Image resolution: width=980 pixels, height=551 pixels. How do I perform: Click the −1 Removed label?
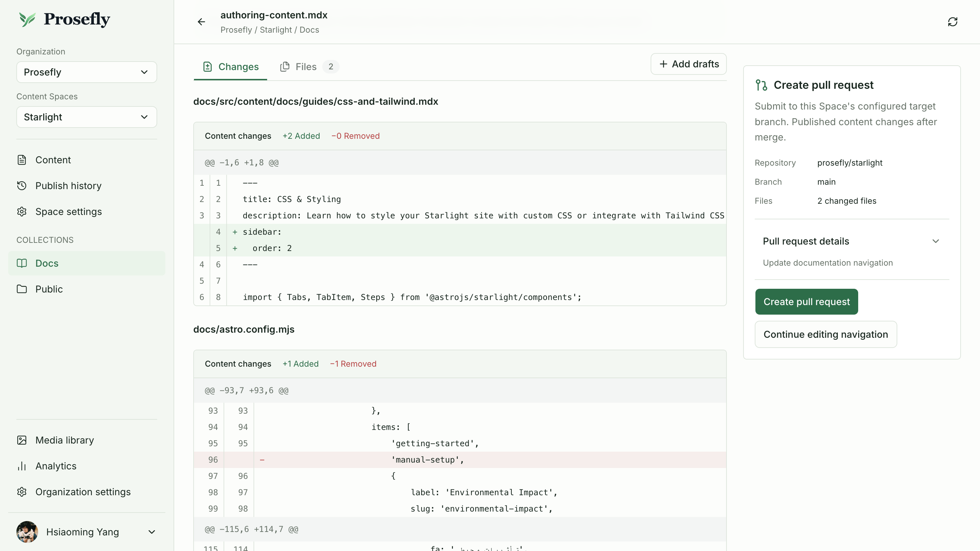coord(353,364)
